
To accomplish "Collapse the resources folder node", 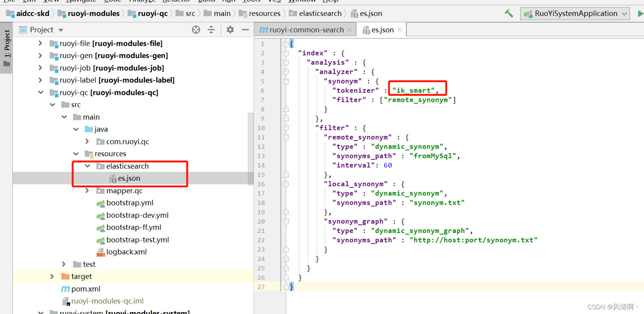I will pos(76,153).
